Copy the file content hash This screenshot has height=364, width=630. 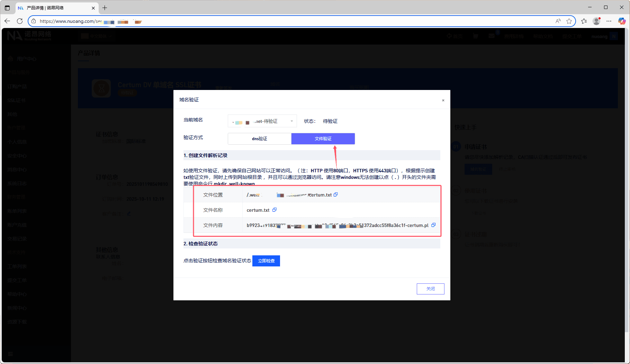click(433, 225)
